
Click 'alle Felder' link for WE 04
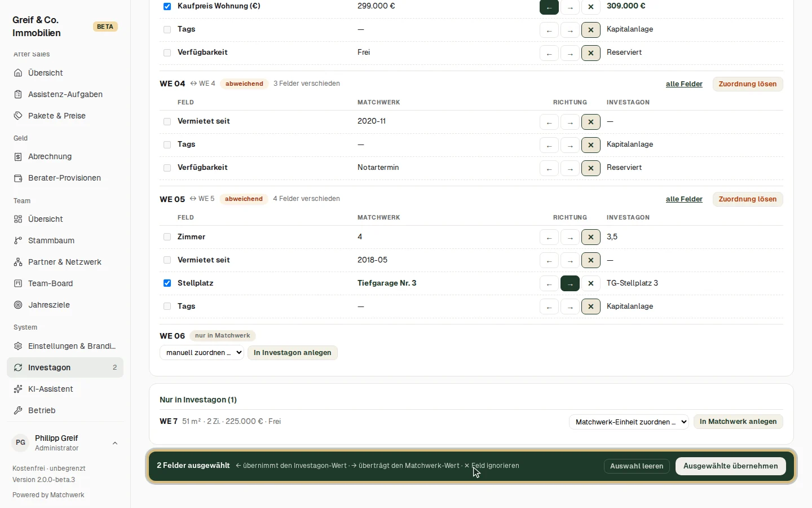click(684, 84)
